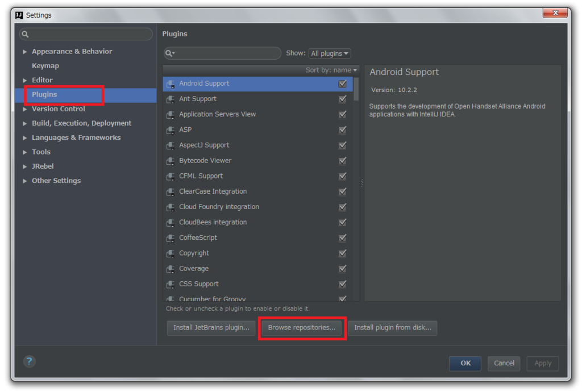Click the ClearCase Integration plugin icon
Image resolution: width=582 pixels, height=392 pixels.
coord(171,192)
